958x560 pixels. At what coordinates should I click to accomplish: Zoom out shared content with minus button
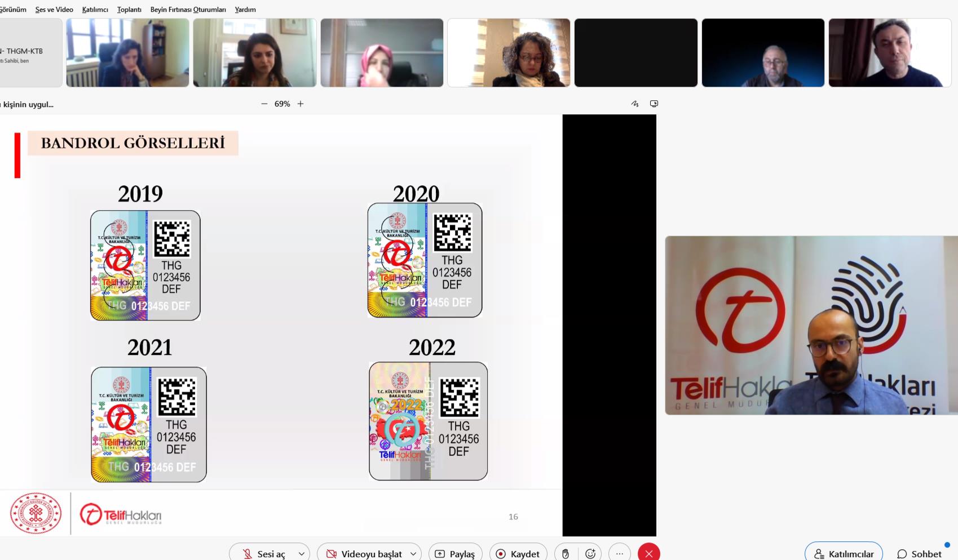(x=264, y=104)
